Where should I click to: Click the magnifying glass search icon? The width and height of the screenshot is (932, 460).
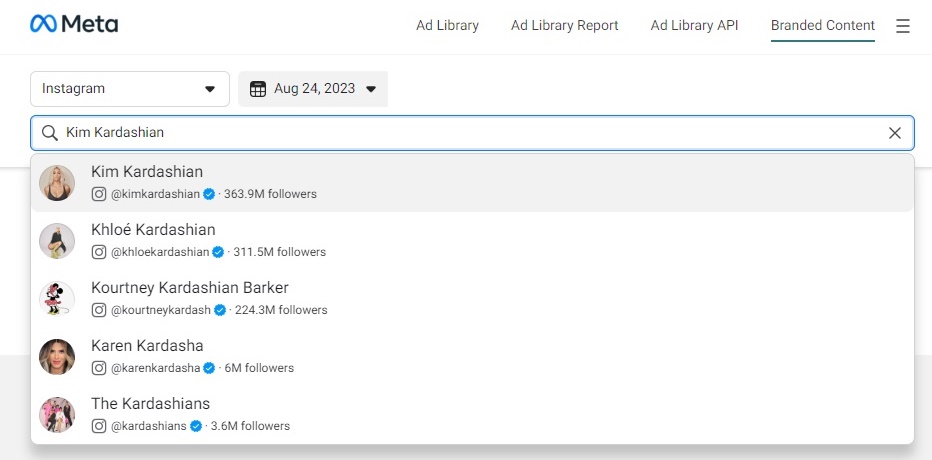pos(50,133)
